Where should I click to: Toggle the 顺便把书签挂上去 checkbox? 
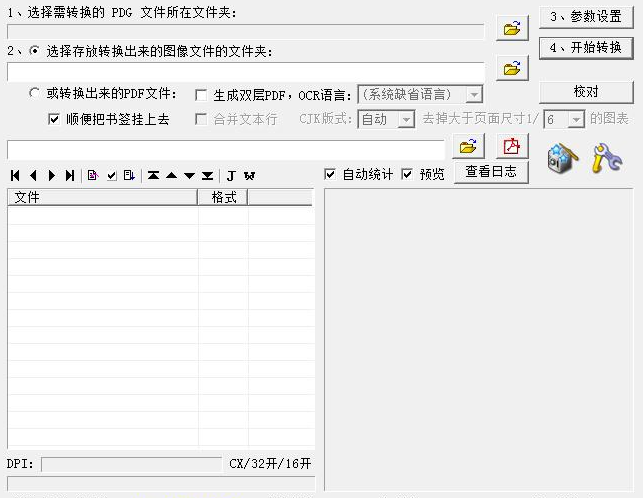click(54, 119)
